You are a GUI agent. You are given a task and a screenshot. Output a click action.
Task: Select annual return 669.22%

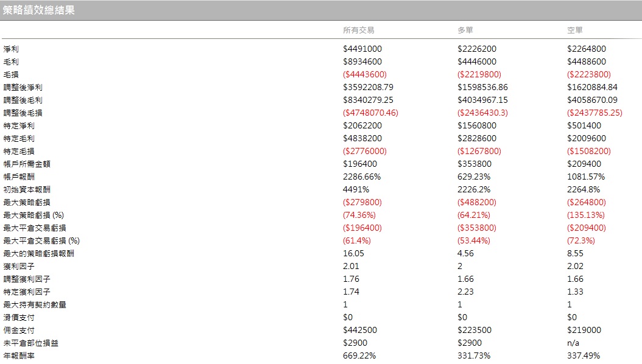point(359,356)
